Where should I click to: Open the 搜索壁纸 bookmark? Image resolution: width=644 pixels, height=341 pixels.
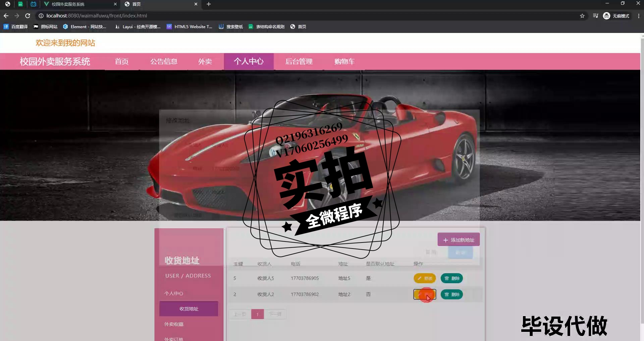pos(231,26)
